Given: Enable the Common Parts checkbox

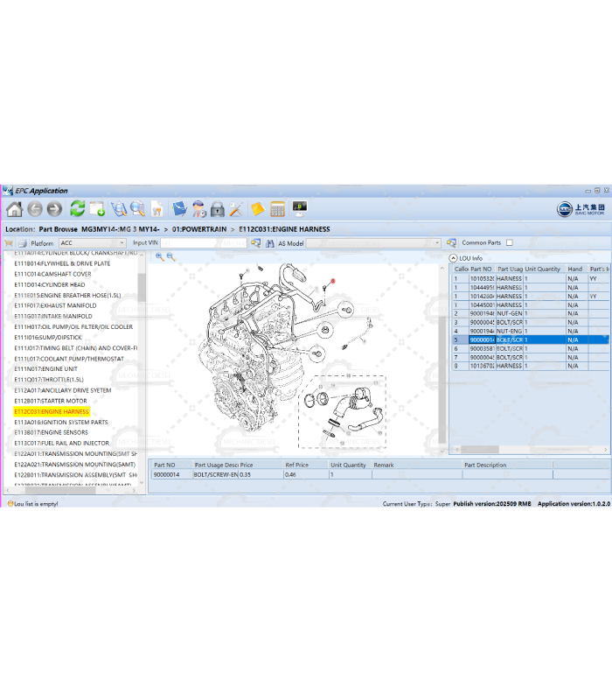Looking at the screenshot, I should click(x=510, y=243).
